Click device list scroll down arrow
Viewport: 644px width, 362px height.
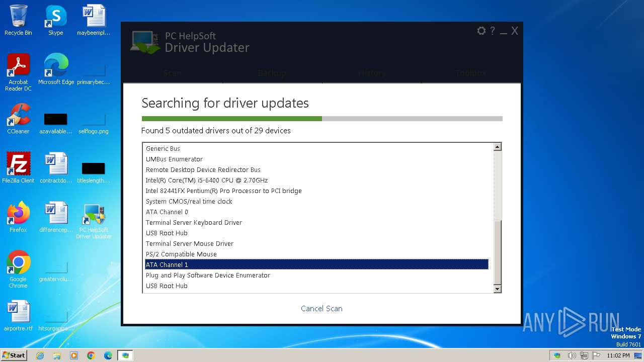(497, 289)
